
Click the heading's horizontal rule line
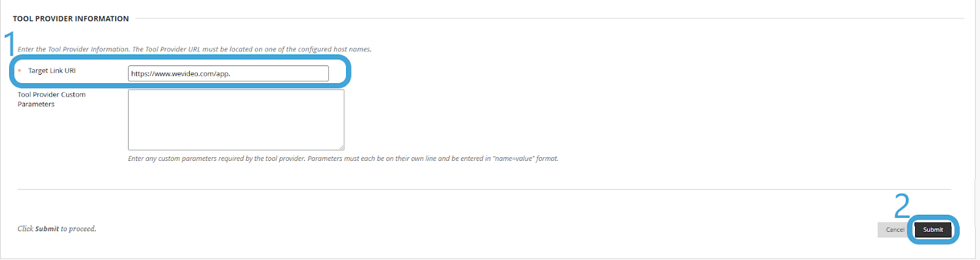549,18
